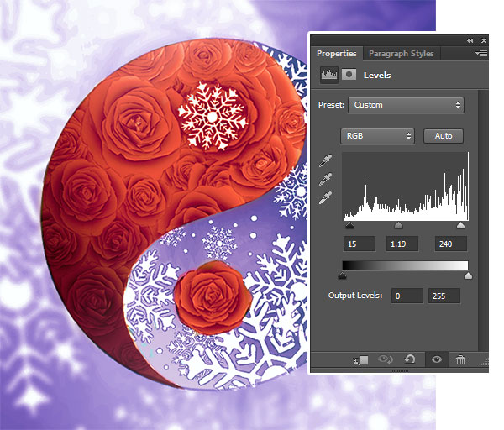The height and width of the screenshot is (430, 504).
Task: Pick the gray point eyedropper
Action: tap(325, 180)
